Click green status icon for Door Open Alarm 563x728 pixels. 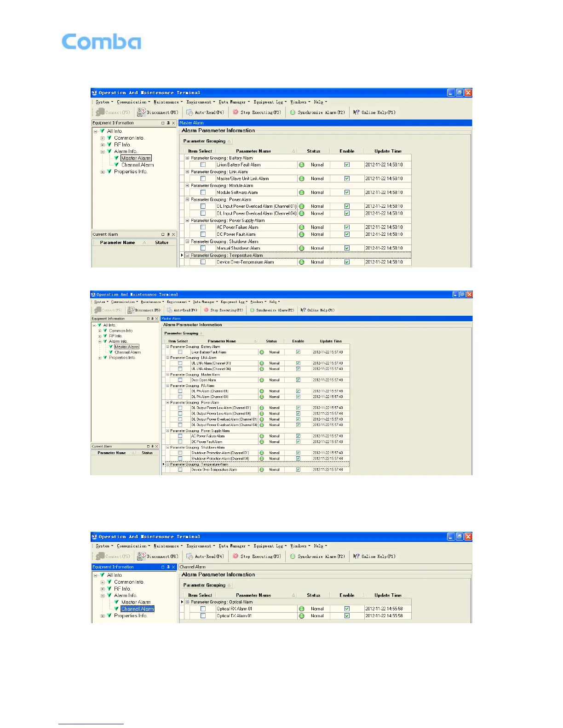tap(262, 380)
